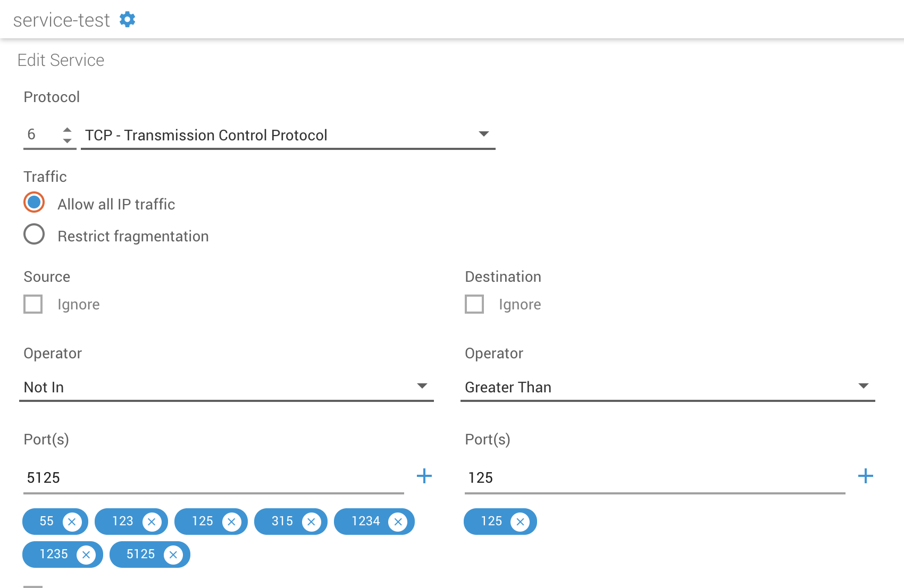Remove source port chip 55
The height and width of the screenshot is (588, 904).
pos(72,522)
